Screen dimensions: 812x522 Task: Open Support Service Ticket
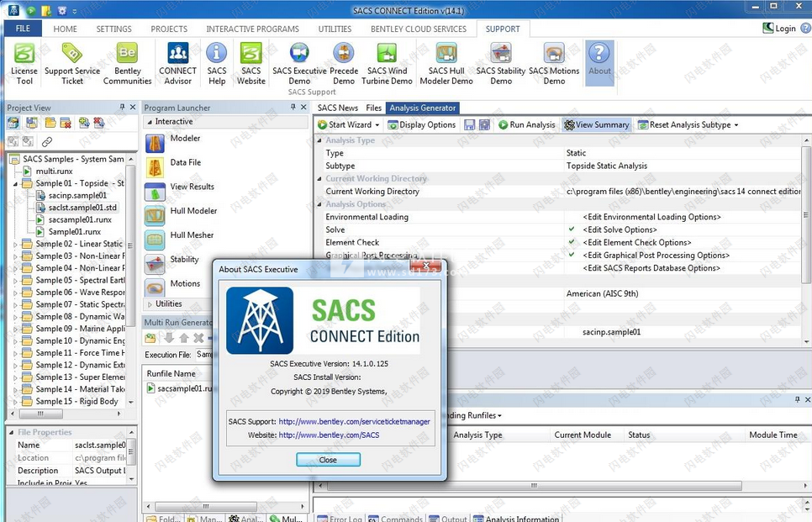(x=72, y=64)
